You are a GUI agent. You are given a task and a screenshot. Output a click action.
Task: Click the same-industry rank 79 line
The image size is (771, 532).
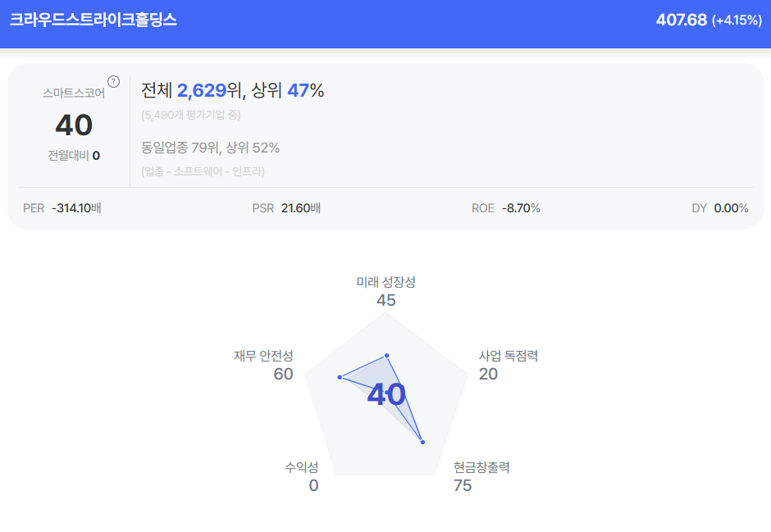[x=210, y=148]
